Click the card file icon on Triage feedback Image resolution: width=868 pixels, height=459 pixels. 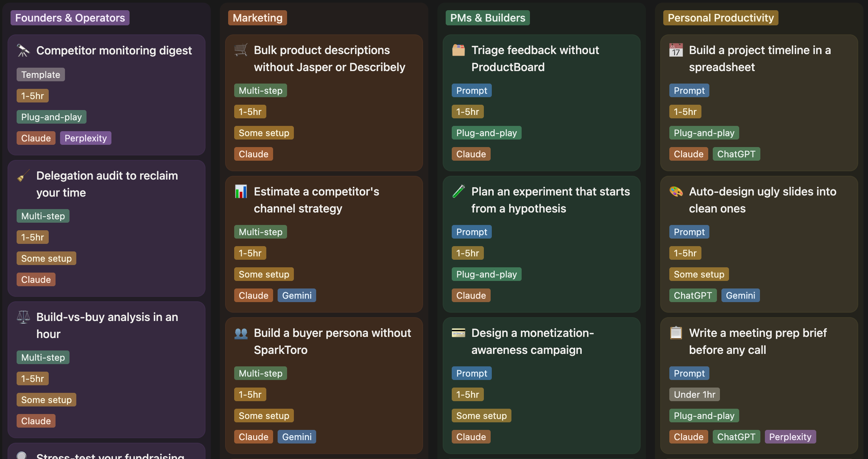459,50
